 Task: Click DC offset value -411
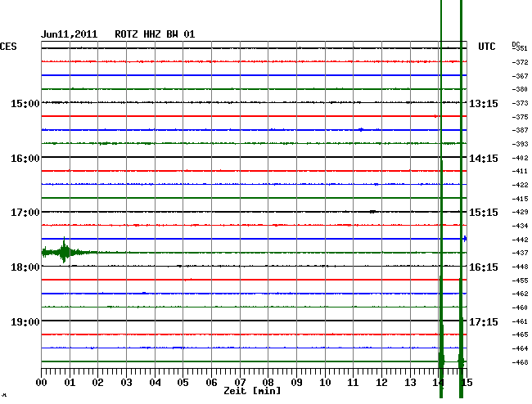[x=520, y=171]
